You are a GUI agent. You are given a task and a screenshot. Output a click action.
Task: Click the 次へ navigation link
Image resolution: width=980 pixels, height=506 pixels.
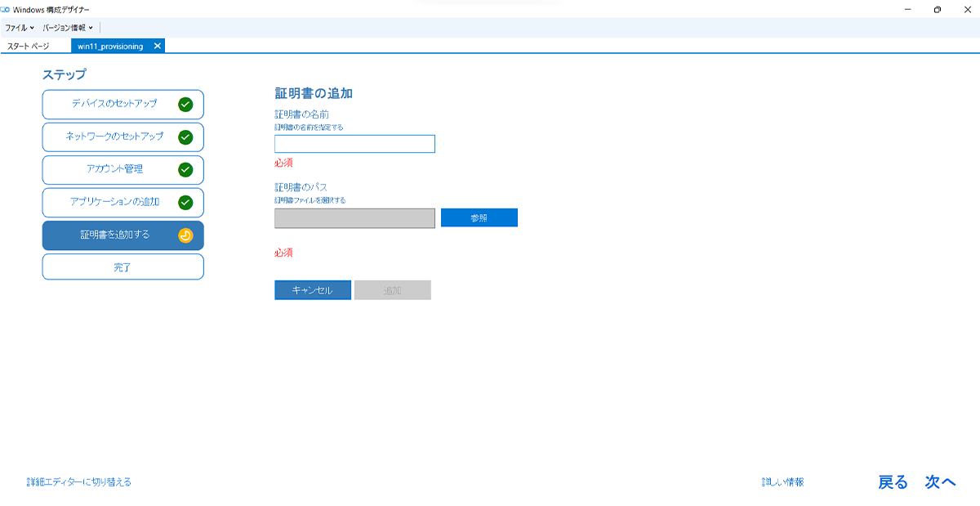coord(939,481)
